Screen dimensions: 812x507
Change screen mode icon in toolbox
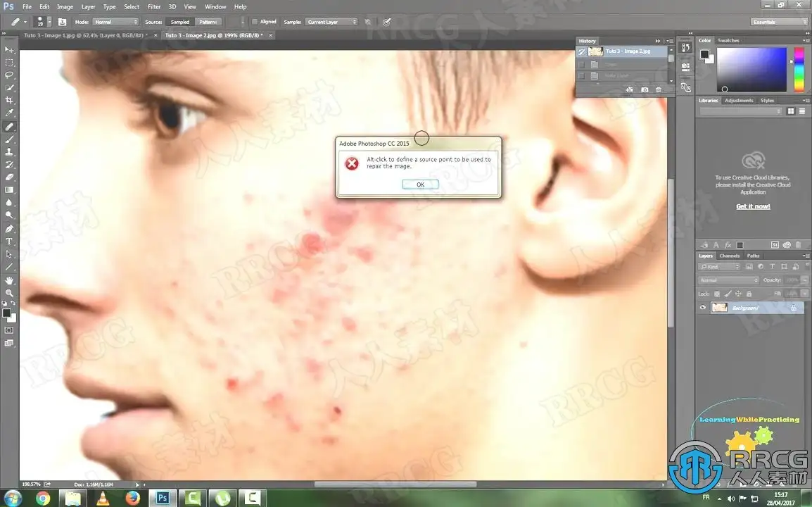(x=9, y=343)
